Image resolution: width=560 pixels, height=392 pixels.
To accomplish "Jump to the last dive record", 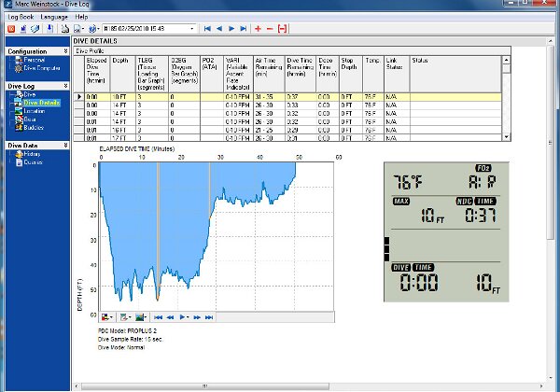I will 244,29.
